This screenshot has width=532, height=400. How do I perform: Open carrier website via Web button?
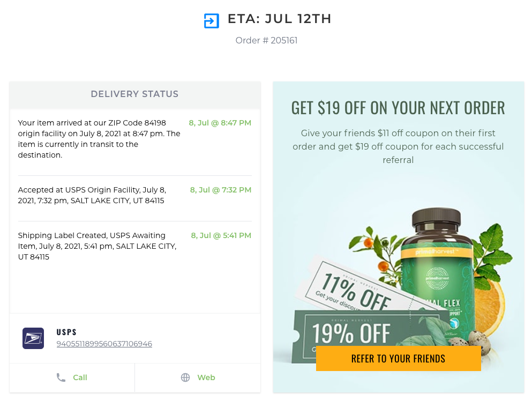click(198, 378)
